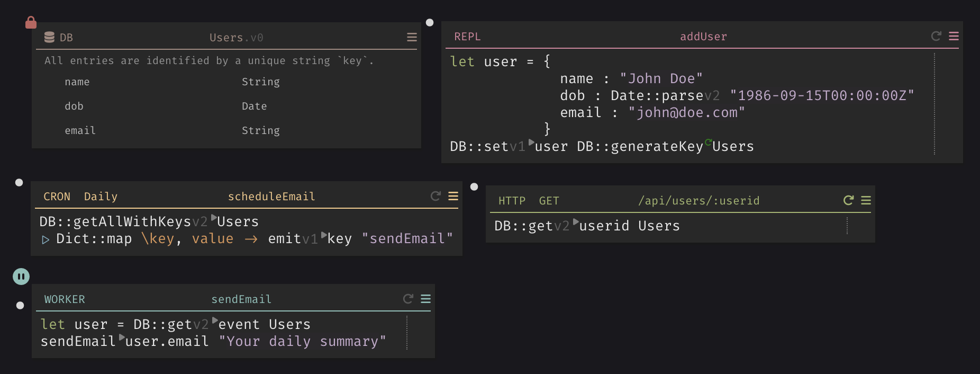The image size is (980, 374).
Task: Click the GET method label on the HTTP handler
Action: [x=549, y=201]
